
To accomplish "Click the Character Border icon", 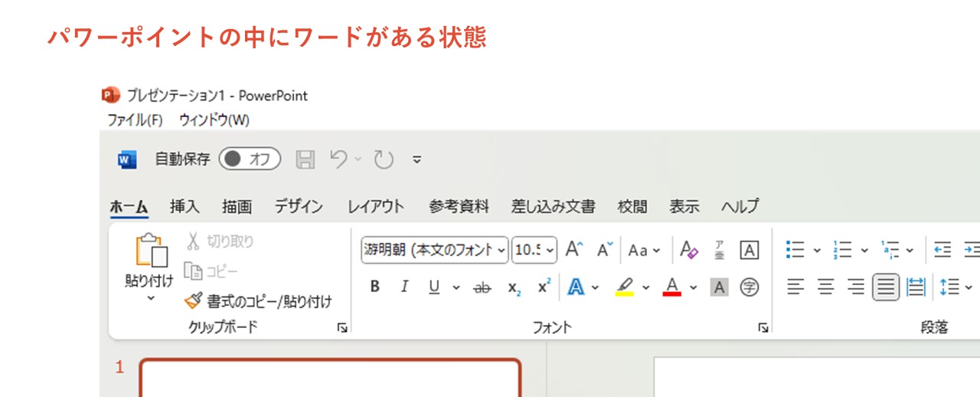I will click(x=750, y=250).
